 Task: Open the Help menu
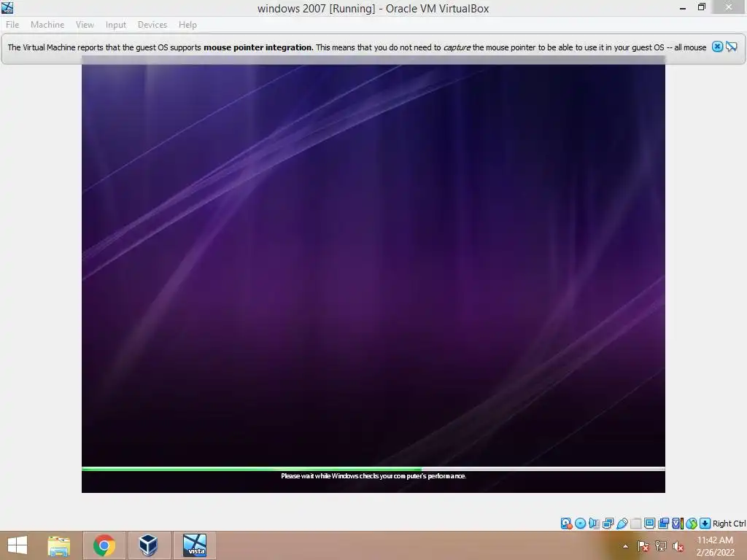click(x=187, y=25)
